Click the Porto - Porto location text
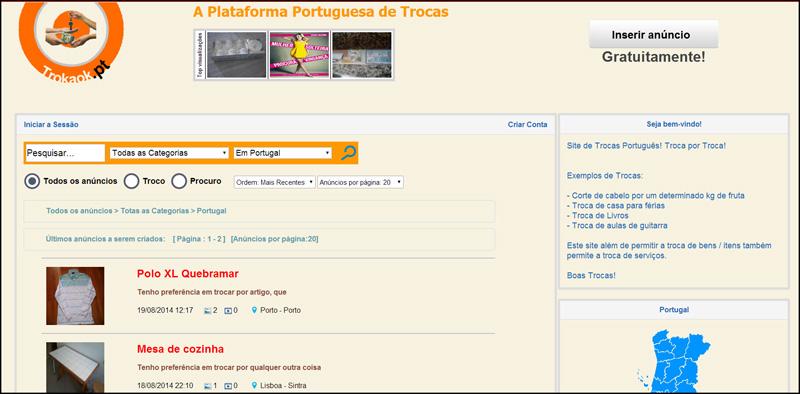The width and height of the screenshot is (800, 394). [280, 310]
